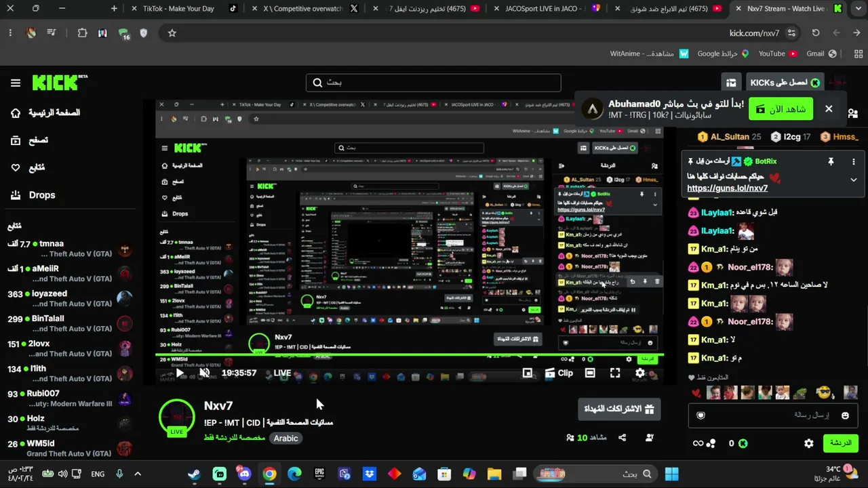Click the KICKs balance coin icon
The height and width of the screenshot is (488, 868).
pyautogui.click(x=743, y=443)
